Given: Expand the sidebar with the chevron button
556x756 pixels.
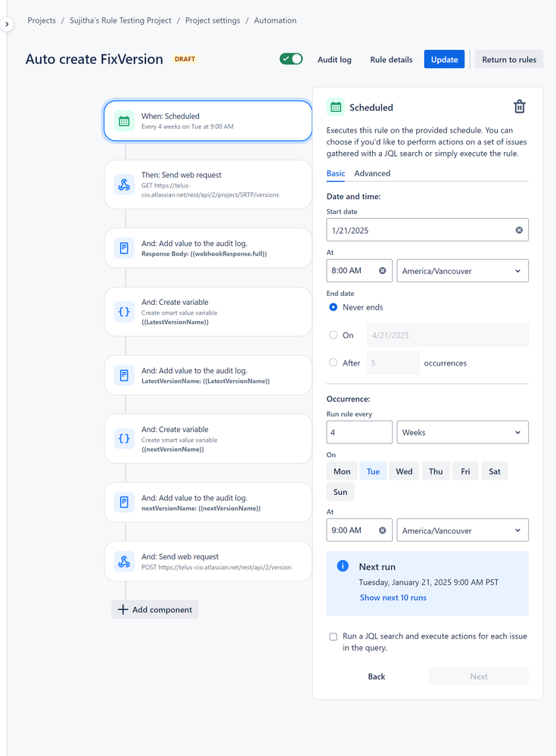Looking at the screenshot, I should click(7, 23).
